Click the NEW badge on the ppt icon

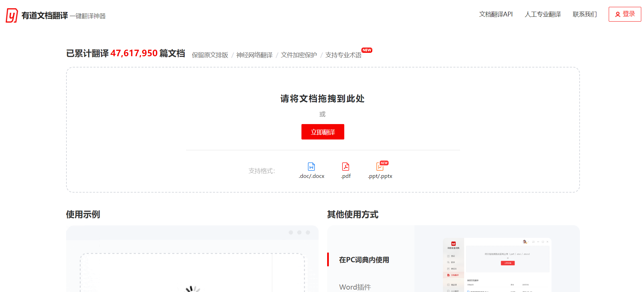[384, 163]
